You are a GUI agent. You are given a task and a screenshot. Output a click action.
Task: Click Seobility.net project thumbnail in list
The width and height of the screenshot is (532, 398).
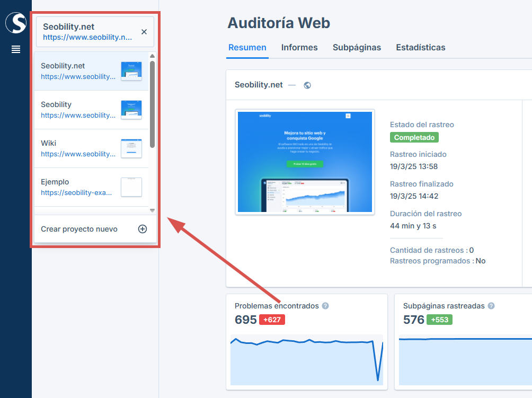coord(131,71)
